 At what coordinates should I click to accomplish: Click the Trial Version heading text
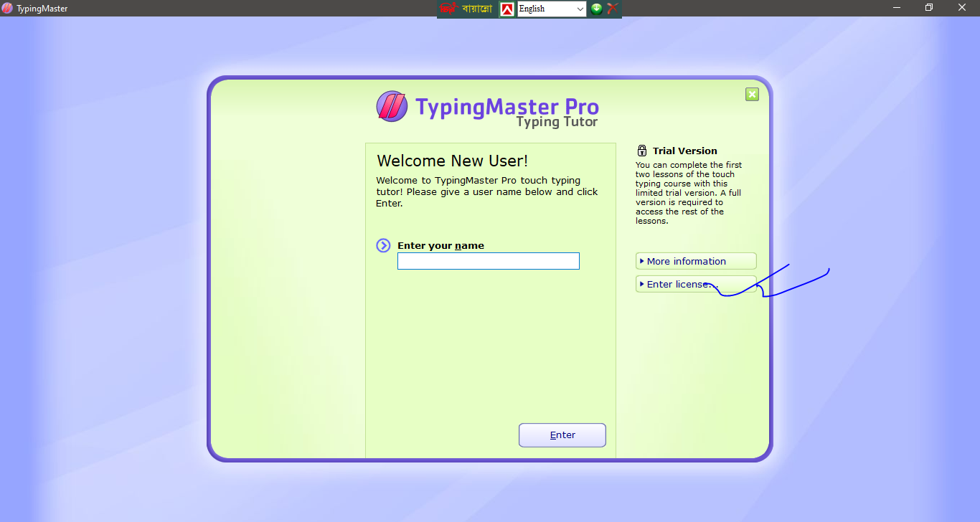point(685,151)
